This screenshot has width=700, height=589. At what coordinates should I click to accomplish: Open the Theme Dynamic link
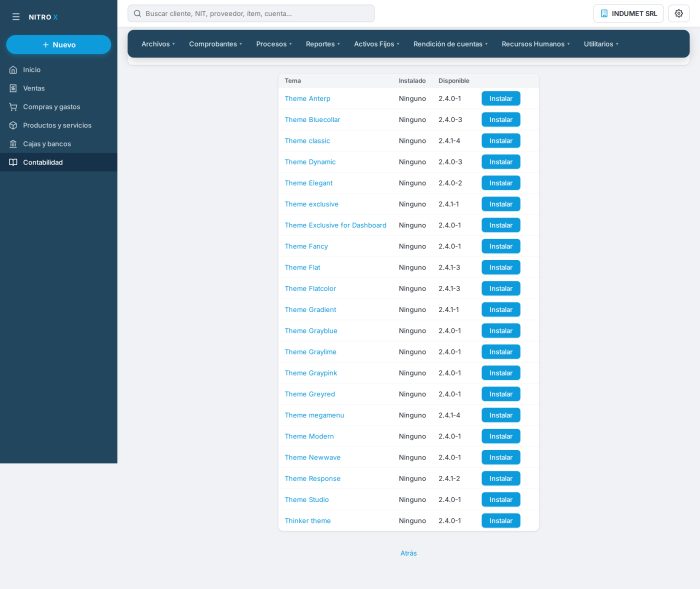click(310, 162)
